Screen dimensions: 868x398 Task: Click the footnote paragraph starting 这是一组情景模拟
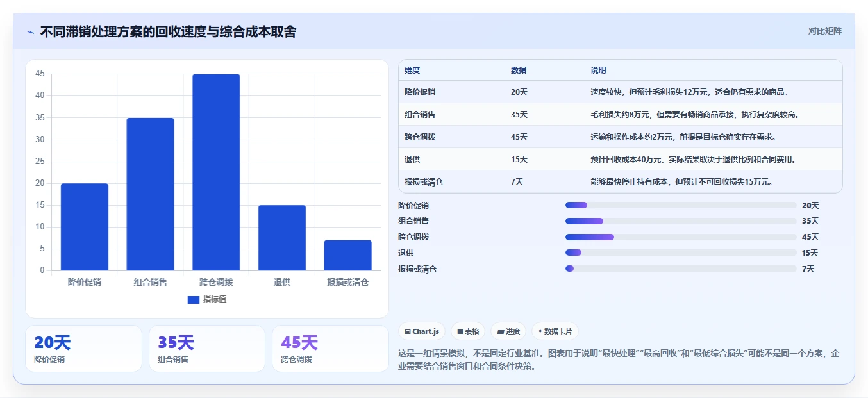pyautogui.click(x=619, y=360)
